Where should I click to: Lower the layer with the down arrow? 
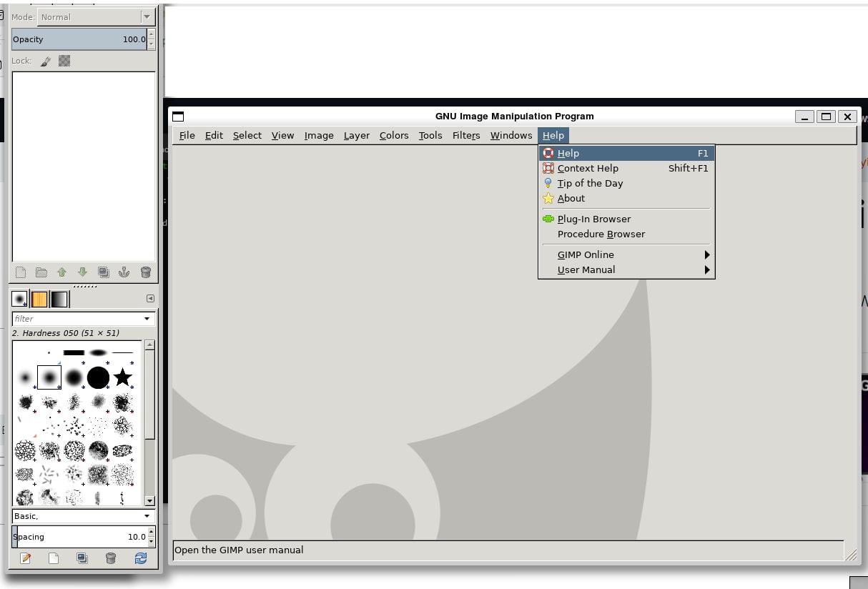pyautogui.click(x=83, y=272)
